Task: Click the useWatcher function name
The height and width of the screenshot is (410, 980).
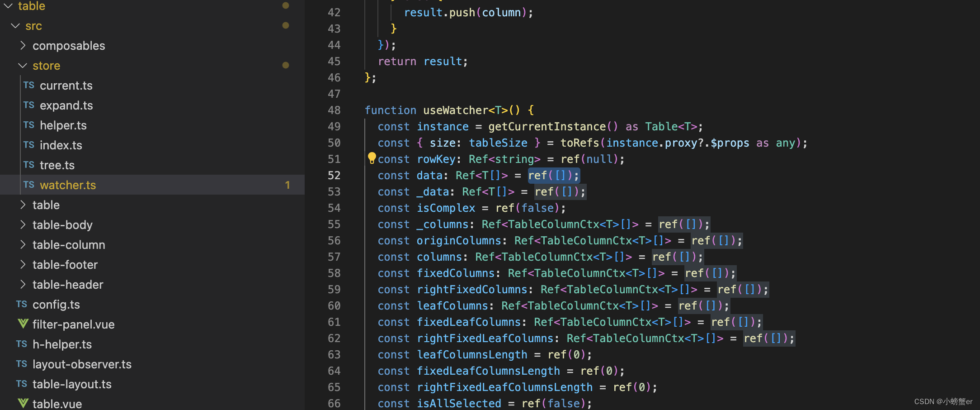Action: (456, 110)
